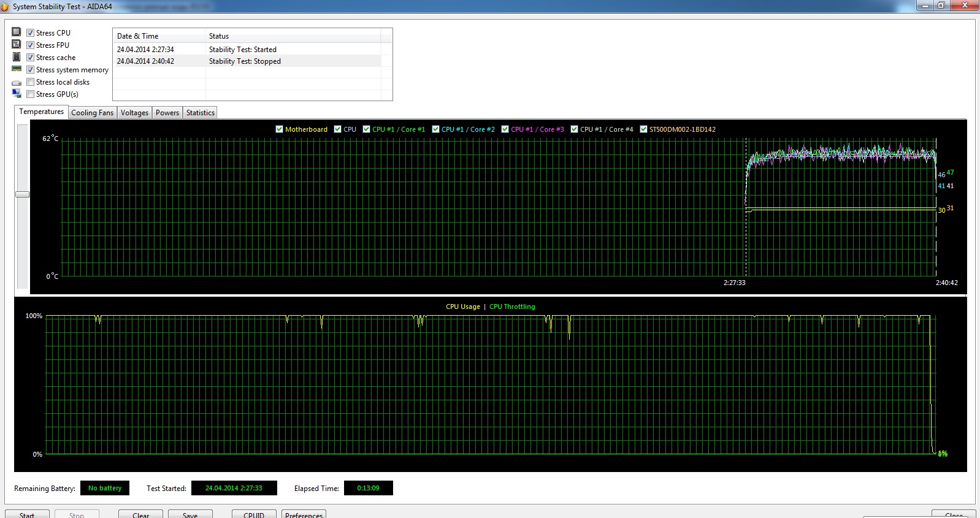Enable the Stress local disks checkbox
This screenshot has width=980, height=518.
click(x=30, y=82)
